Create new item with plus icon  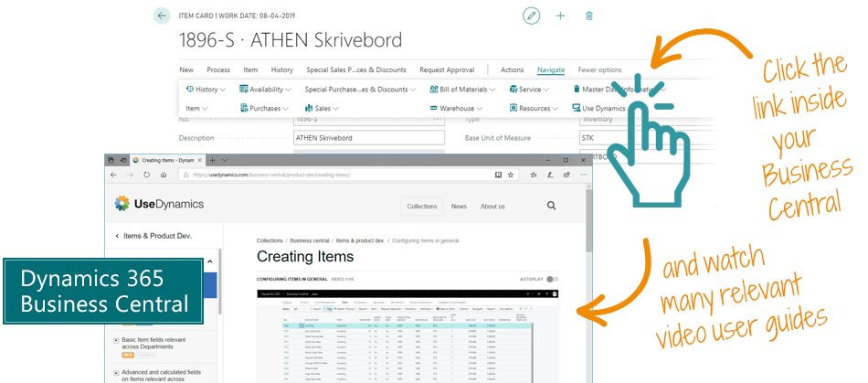tap(560, 16)
